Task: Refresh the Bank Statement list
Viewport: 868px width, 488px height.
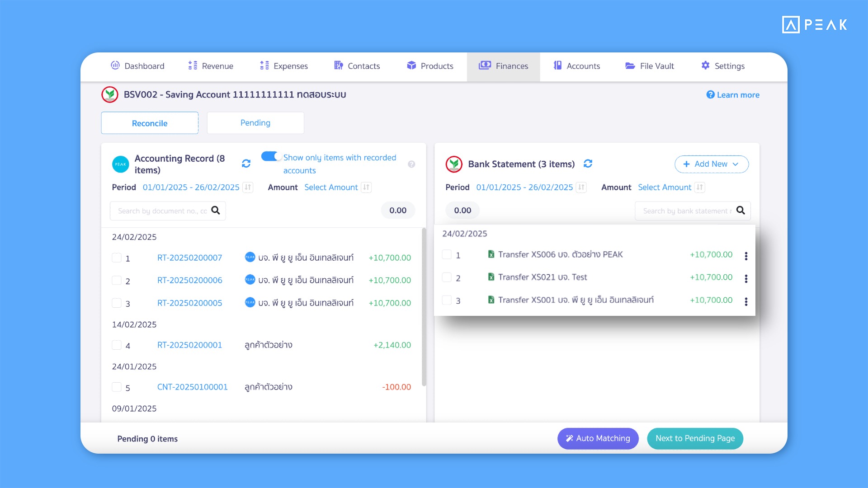Action: point(588,164)
